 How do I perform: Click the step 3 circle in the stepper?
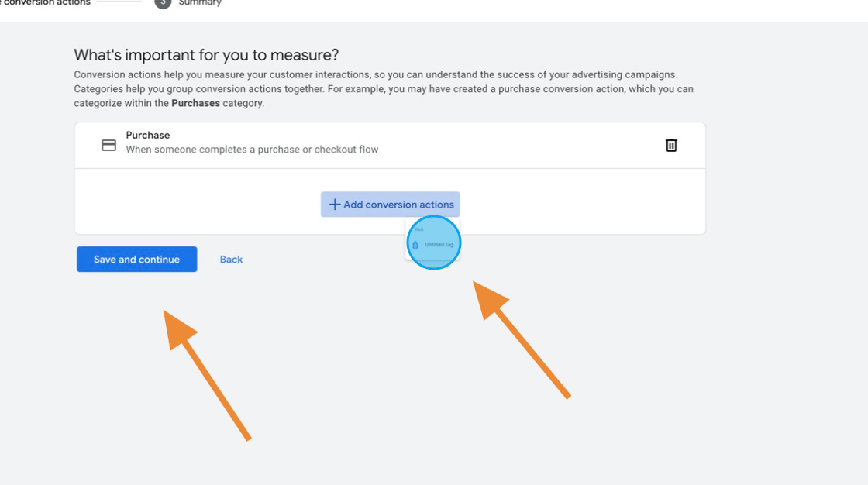pos(163,3)
